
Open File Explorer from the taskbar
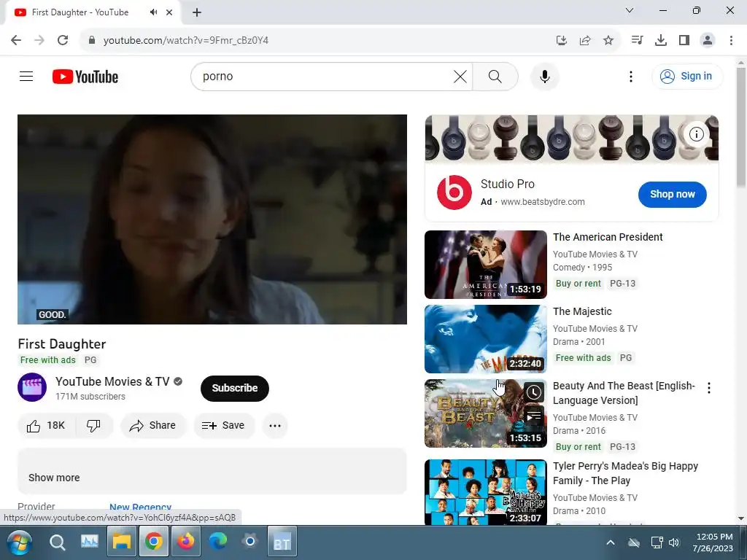click(x=122, y=542)
